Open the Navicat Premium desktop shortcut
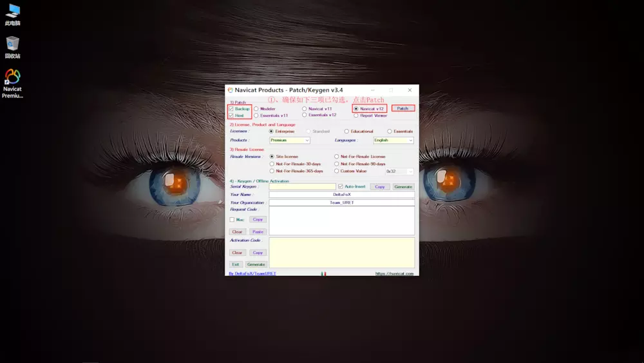 tap(12, 83)
